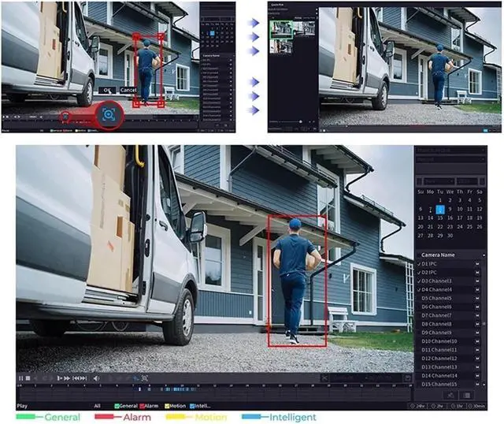Image resolution: width=504 pixels, height=424 pixels.
Task: Select D9 Channel9 in camera list
Action: (436, 333)
